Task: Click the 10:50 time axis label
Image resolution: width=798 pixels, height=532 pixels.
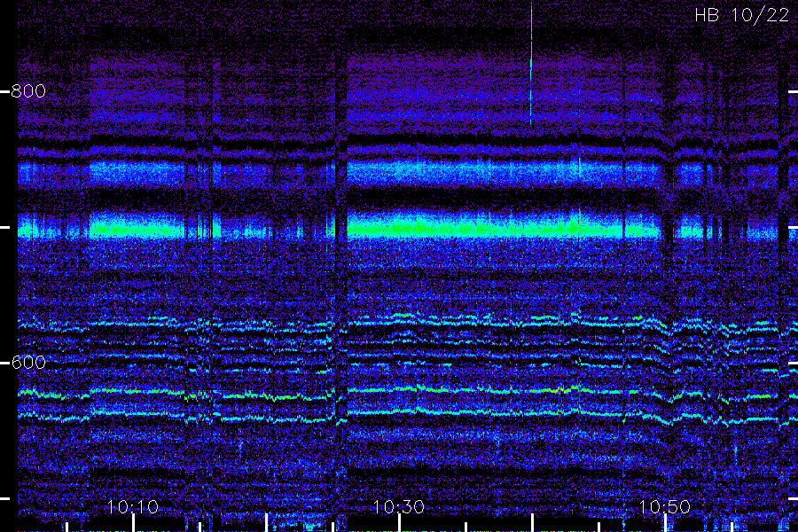Action: point(665,506)
